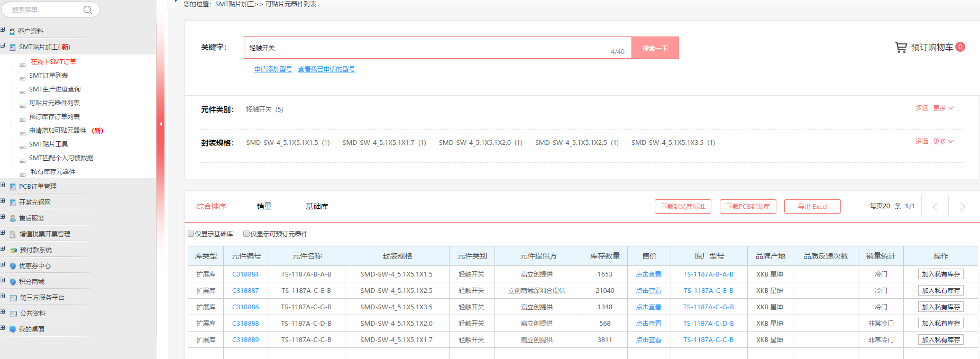Click the 预付款系统 icon in sidebar
Image resolution: width=980 pixels, height=359 pixels.
[13, 250]
